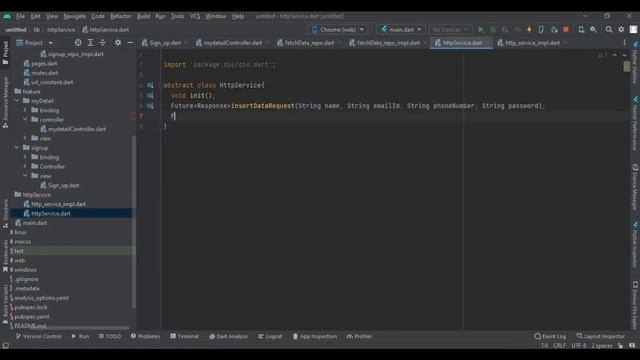This screenshot has height=360, width=640.
Task: Collapse all nodes in the Project panel
Action: 102,42
